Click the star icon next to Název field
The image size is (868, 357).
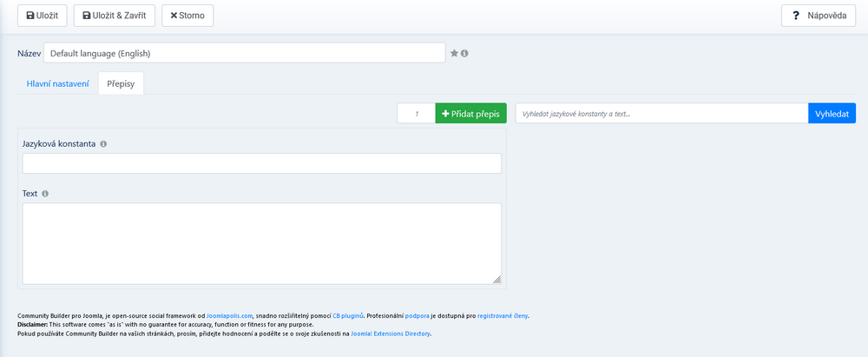[454, 53]
